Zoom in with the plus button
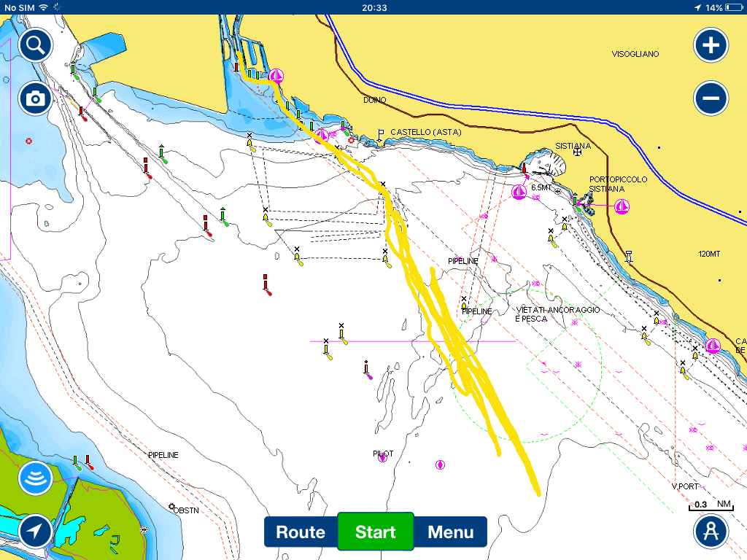This screenshot has width=747, height=560. (x=711, y=46)
